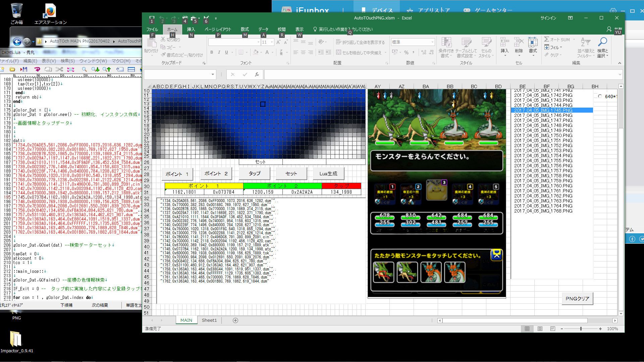Open the エアステーション desktop shortcut
The height and width of the screenshot is (362, 644).
click(51, 14)
